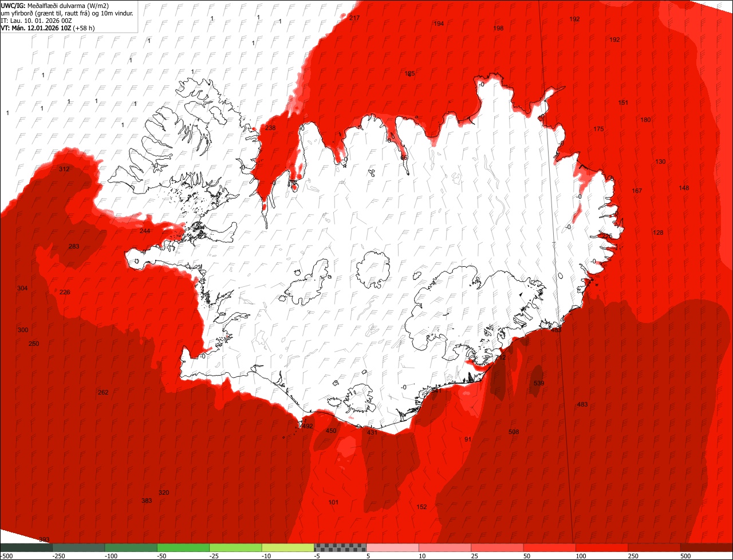Click the map value 320
Screen dimensions: 733x560
(164, 492)
